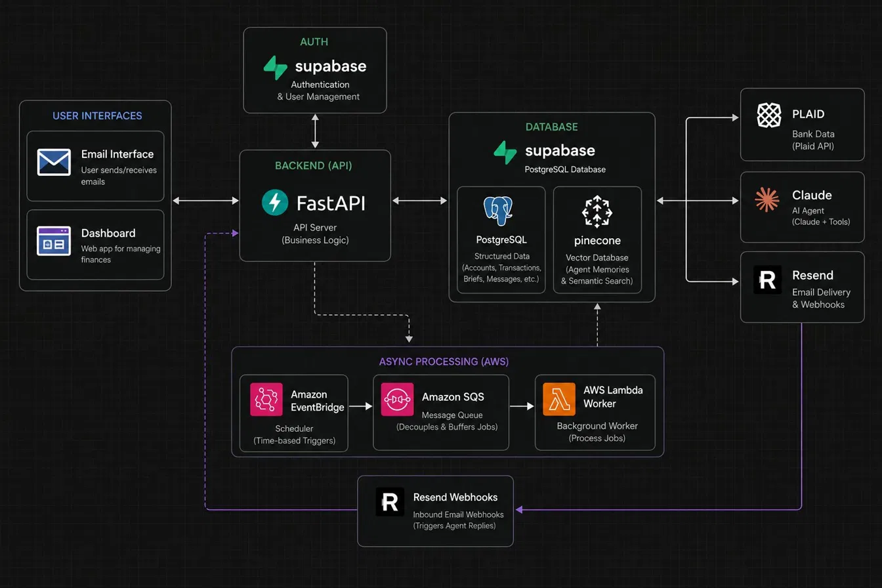The height and width of the screenshot is (588, 882).
Task: Click 'Authentication & User Management' text
Action: pos(318,91)
